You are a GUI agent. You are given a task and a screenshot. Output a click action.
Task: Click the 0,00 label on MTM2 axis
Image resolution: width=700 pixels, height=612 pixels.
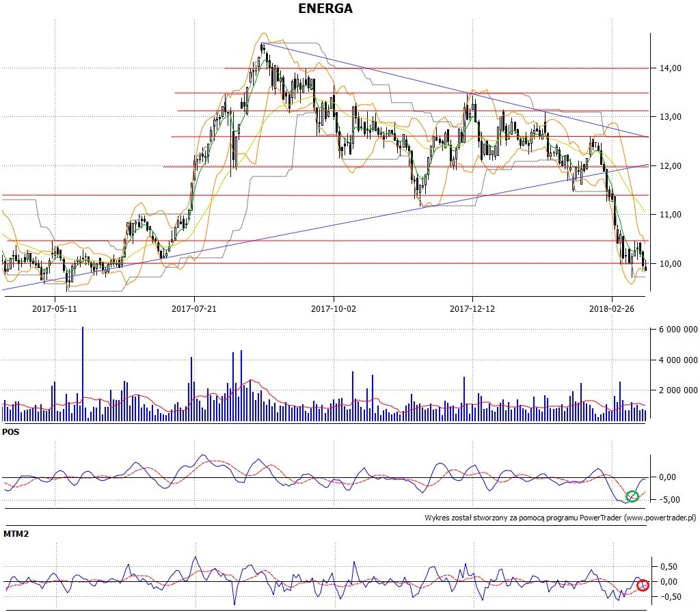coord(669,582)
